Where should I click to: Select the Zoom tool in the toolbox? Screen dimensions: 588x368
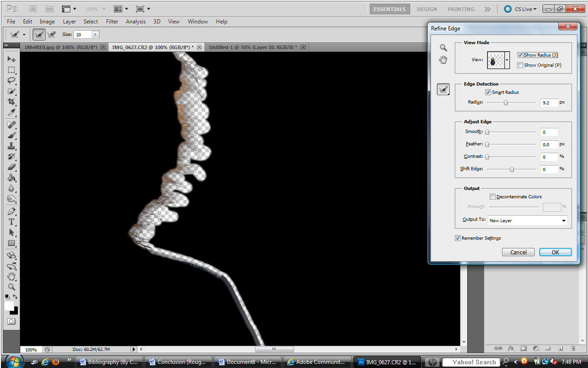tap(11, 287)
